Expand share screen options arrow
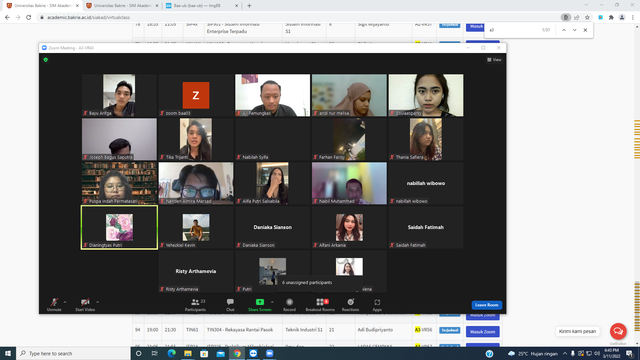 tap(272, 302)
